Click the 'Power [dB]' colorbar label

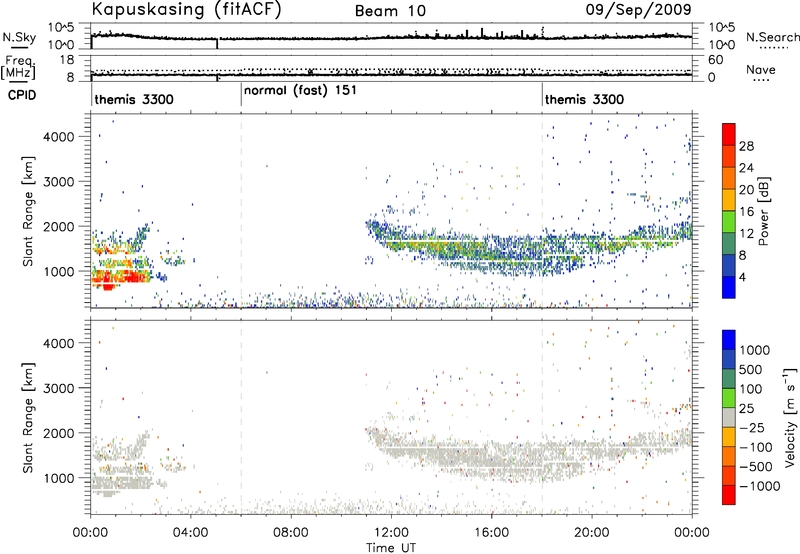point(763,211)
